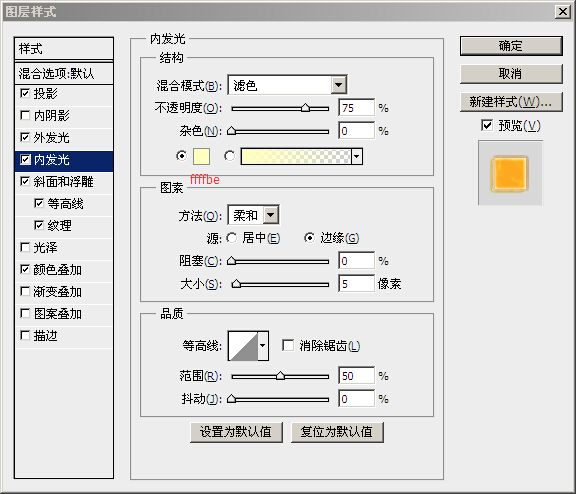This screenshot has width=576, height=494.
Task: Click the 大小 size value field
Action: click(356, 284)
